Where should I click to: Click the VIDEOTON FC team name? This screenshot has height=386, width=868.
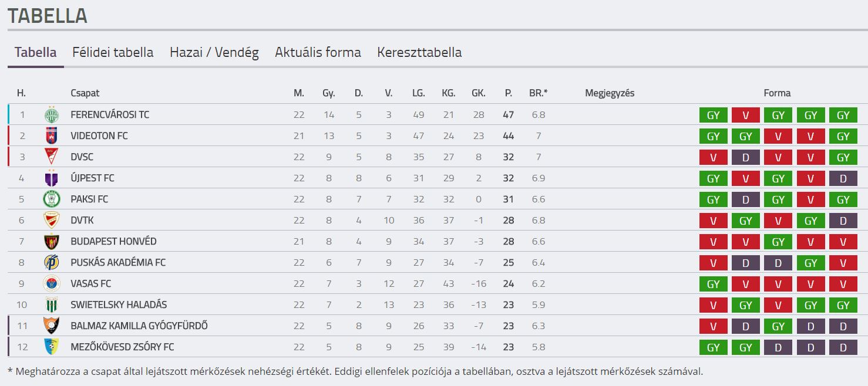(x=99, y=136)
